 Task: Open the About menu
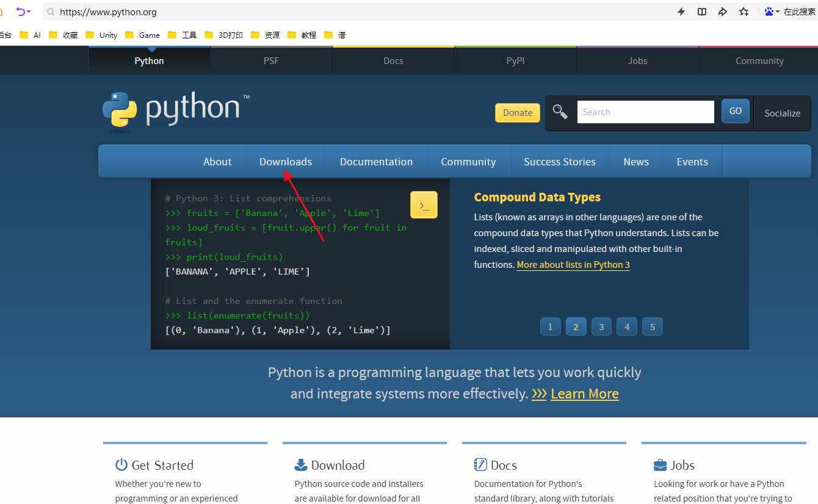pyautogui.click(x=217, y=162)
